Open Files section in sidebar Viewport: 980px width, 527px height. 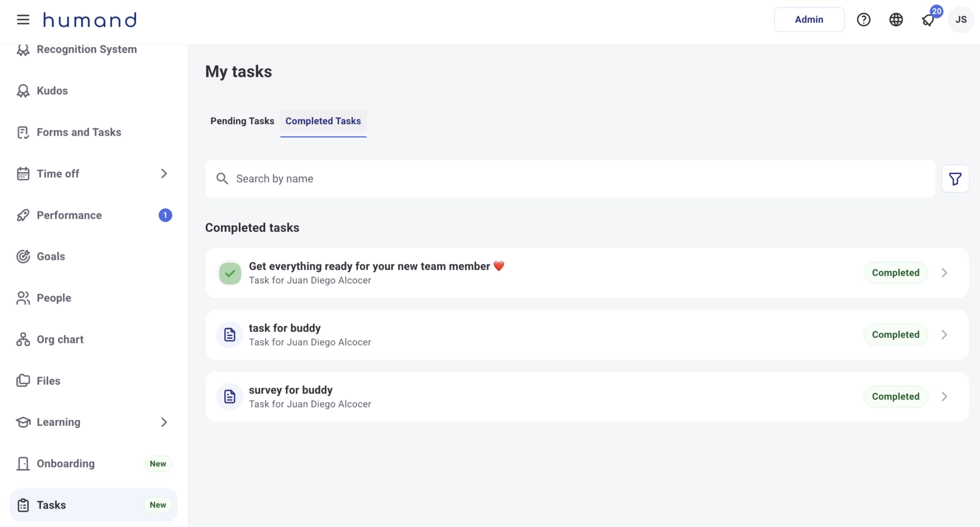(48, 381)
